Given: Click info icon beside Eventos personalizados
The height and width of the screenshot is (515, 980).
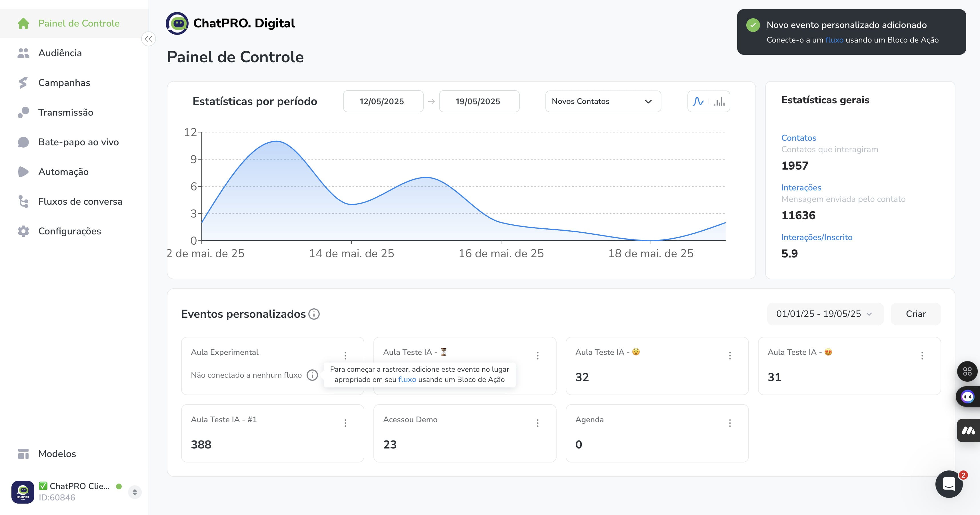Looking at the screenshot, I should point(314,314).
